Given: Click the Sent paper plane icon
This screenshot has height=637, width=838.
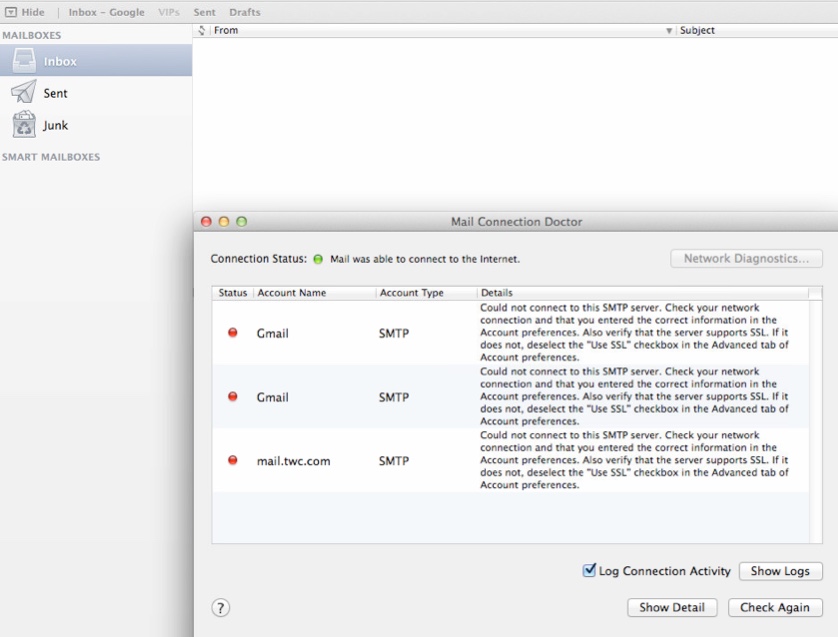Looking at the screenshot, I should click(24, 92).
